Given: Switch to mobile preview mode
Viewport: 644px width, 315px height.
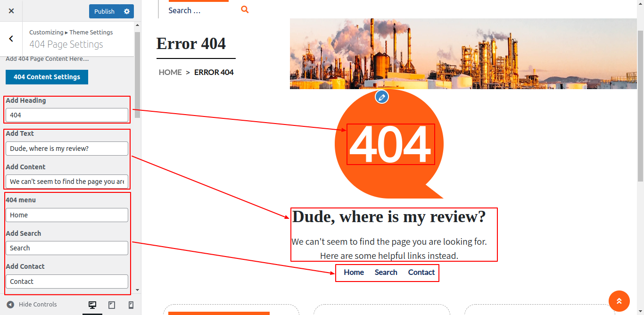Looking at the screenshot, I should click(x=131, y=305).
